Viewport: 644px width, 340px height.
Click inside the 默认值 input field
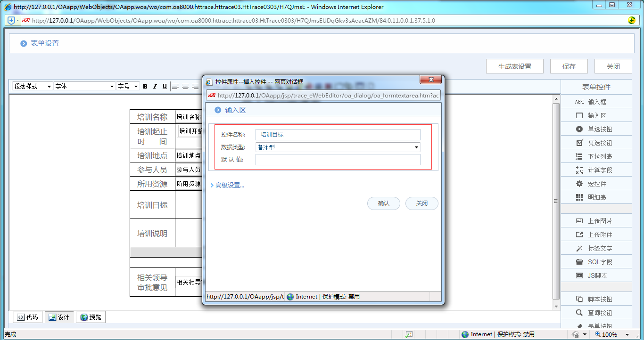coord(338,160)
